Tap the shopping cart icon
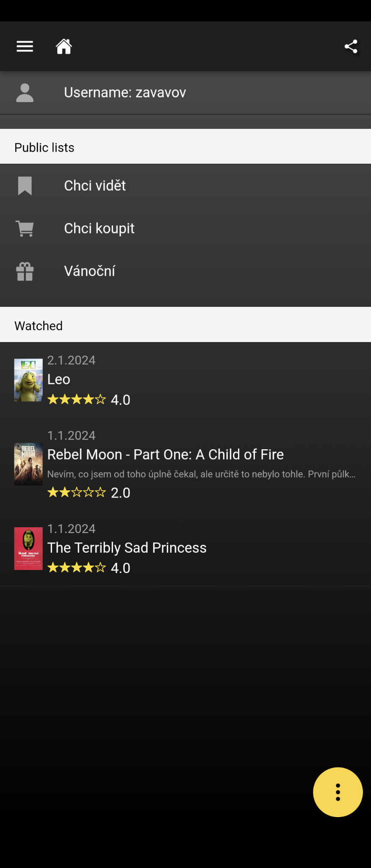 point(25,228)
